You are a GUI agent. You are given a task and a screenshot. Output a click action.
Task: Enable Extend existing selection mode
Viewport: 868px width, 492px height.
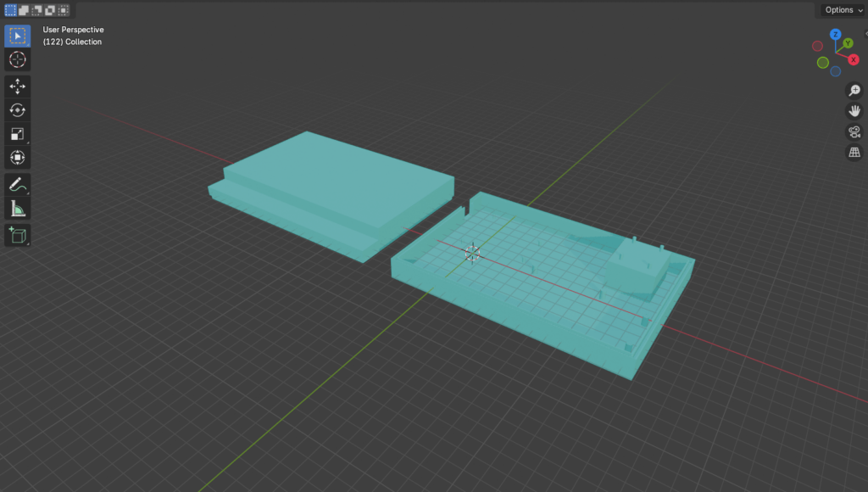pos(24,10)
